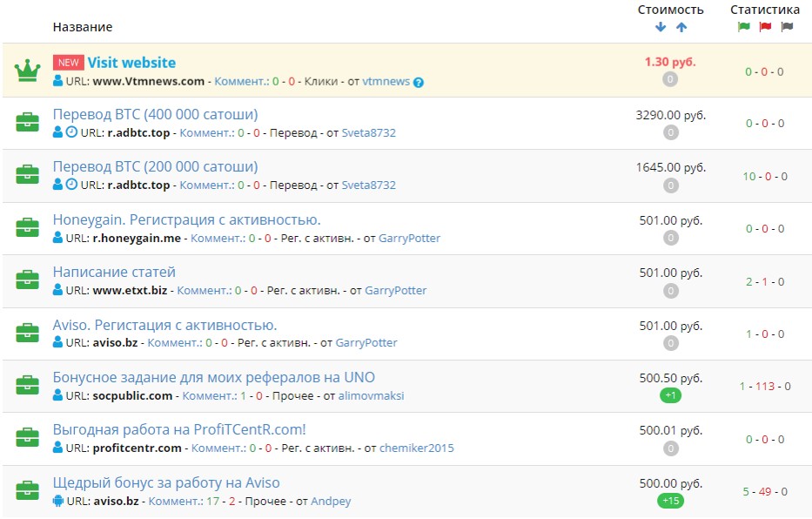
Task: Click the briefcase icon for Aviso. Регистация
Action: click(x=28, y=333)
